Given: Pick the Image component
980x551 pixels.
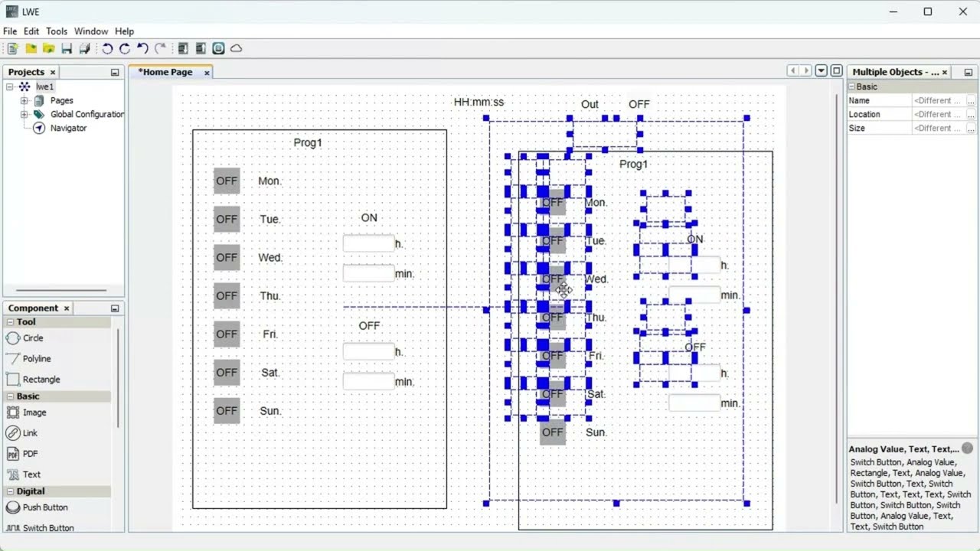Looking at the screenshot, I should click(x=27, y=412).
